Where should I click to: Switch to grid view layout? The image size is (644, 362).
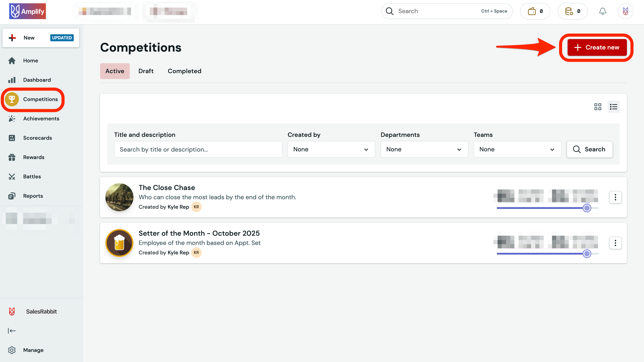(x=598, y=107)
